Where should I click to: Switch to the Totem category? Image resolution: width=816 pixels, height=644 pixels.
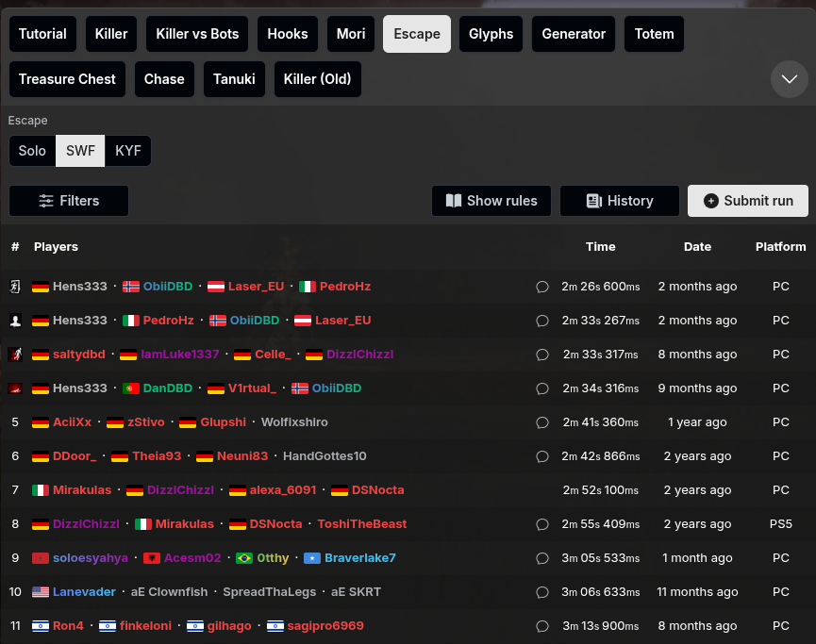pos(654,34)
